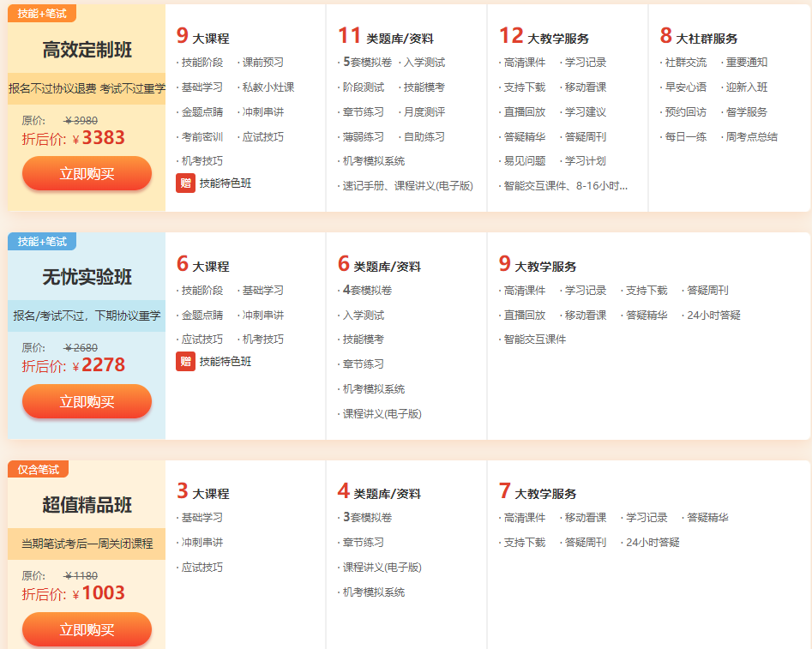Open the 社群交流 community service
Viewport: 812px width, 649px height.
click(x=685, y=63)
